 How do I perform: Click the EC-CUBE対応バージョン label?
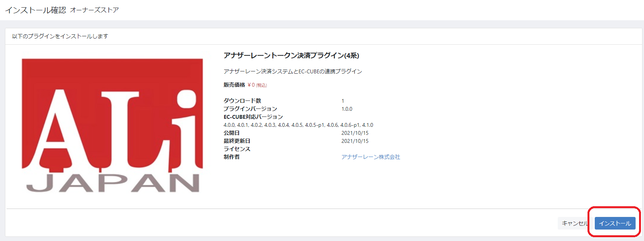pos(253,117)
